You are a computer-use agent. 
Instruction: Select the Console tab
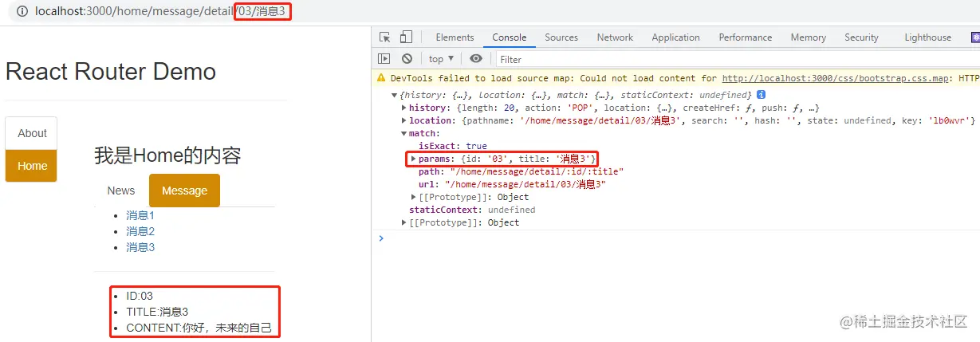[x=509, y=37]
